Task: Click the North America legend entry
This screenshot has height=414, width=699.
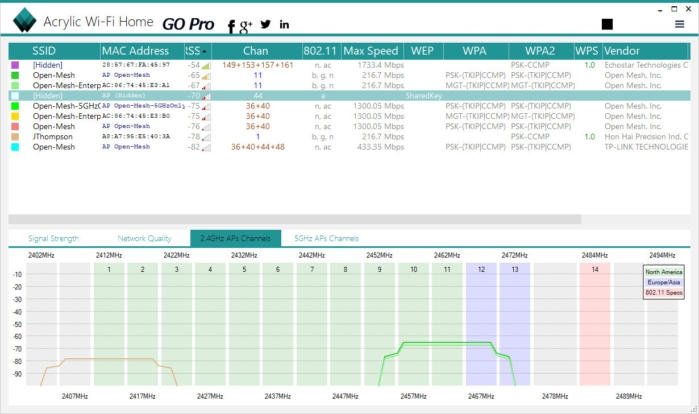Action: tap(663, 272)
